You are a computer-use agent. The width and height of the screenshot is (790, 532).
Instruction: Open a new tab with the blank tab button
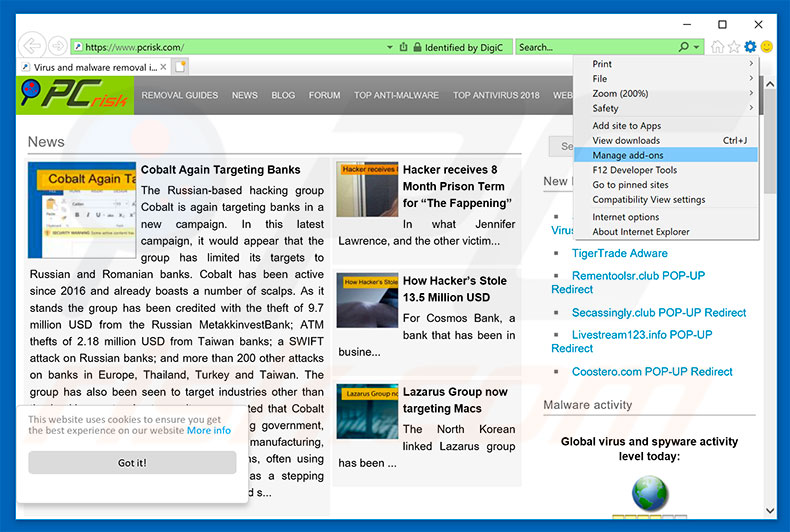click(180, 66)
